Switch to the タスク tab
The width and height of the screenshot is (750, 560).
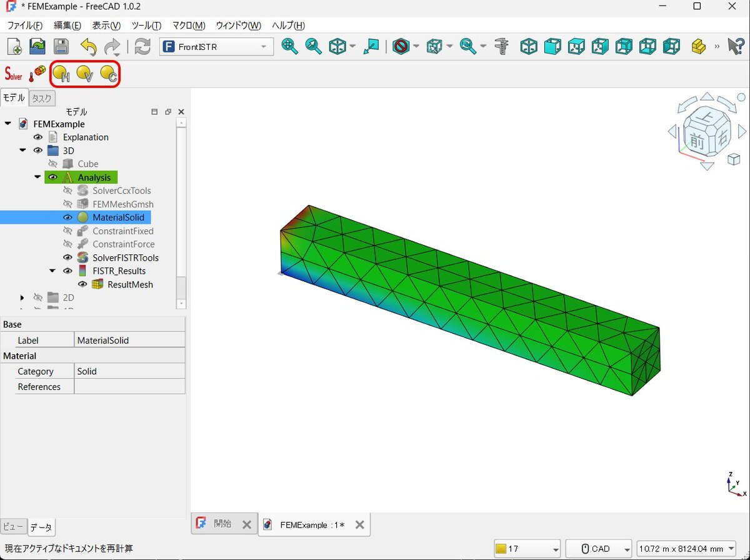[42, 98]
